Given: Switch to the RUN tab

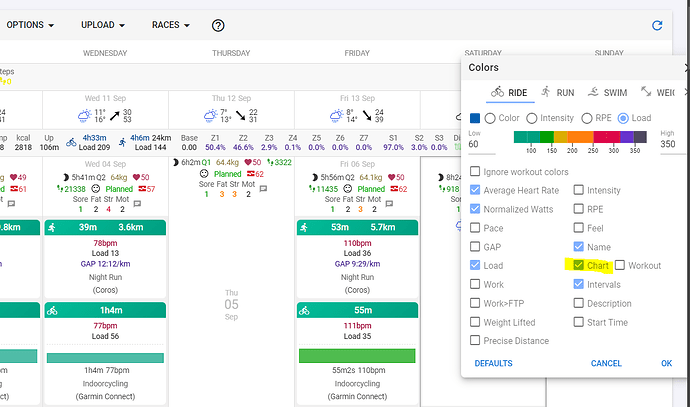Looking at the screenshot, I should pos(558,92).
